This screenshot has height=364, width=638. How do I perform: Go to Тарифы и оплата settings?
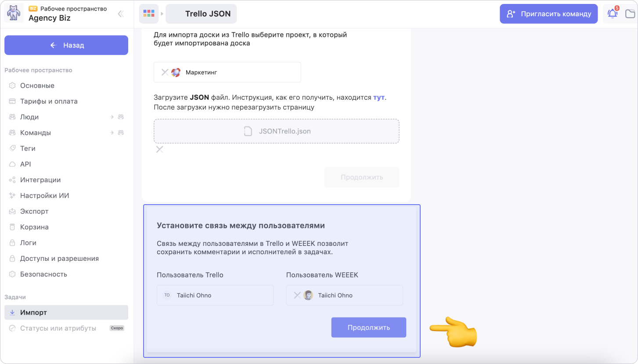(x=49, y=101)
